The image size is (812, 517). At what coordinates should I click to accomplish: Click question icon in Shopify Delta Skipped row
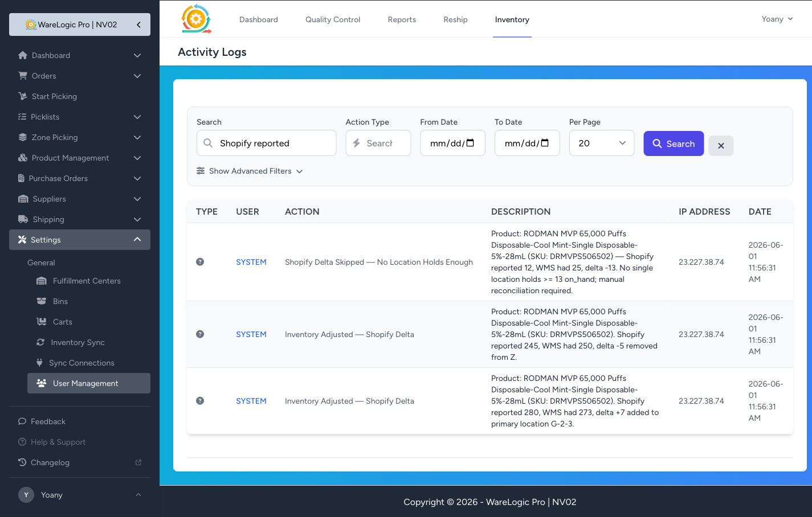tap(200, 262)
